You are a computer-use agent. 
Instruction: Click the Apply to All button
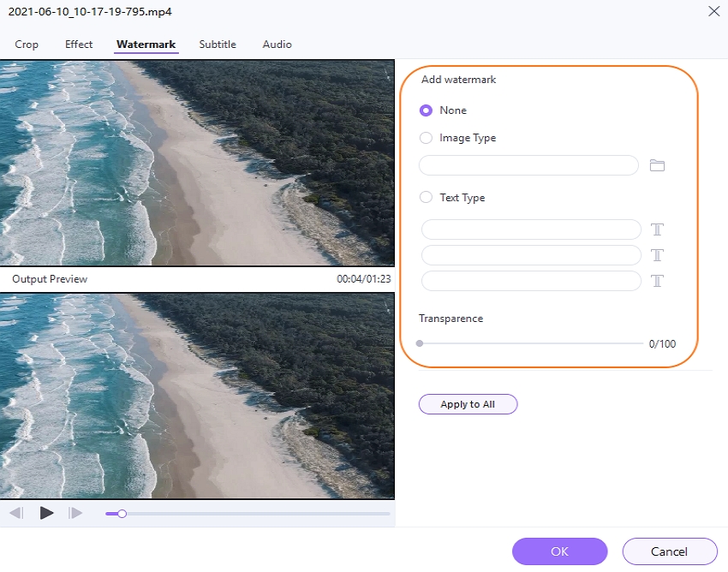click(x=468, y=404)
